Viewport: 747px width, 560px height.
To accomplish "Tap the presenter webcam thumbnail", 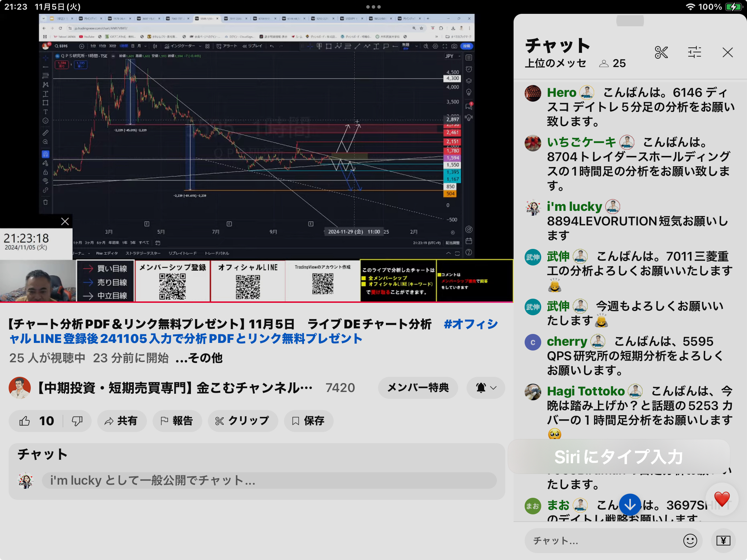I will (x=38, y=281).
